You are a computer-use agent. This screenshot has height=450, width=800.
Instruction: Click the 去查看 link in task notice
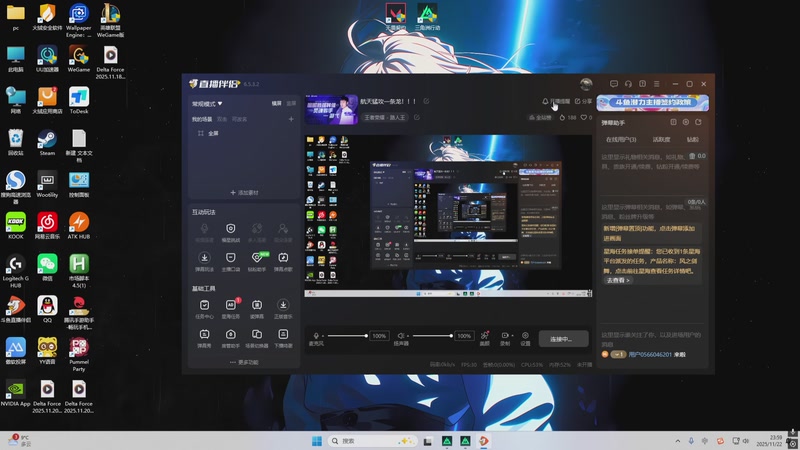point(617,280)
